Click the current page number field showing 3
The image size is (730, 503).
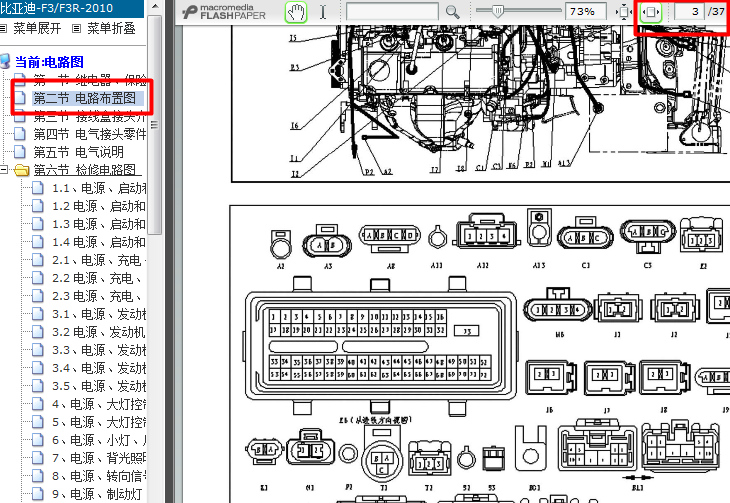point(689,12)
